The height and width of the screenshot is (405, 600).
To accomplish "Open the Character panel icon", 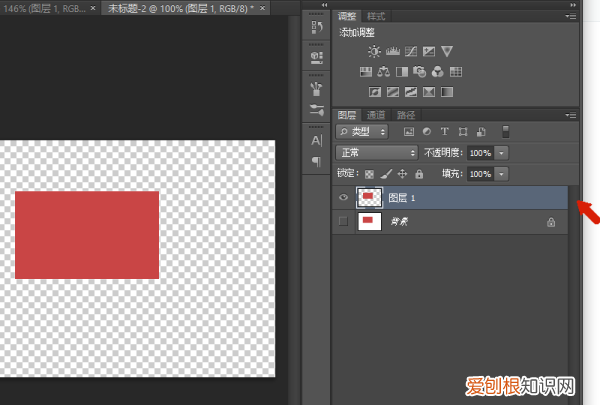I will (316, 141).
